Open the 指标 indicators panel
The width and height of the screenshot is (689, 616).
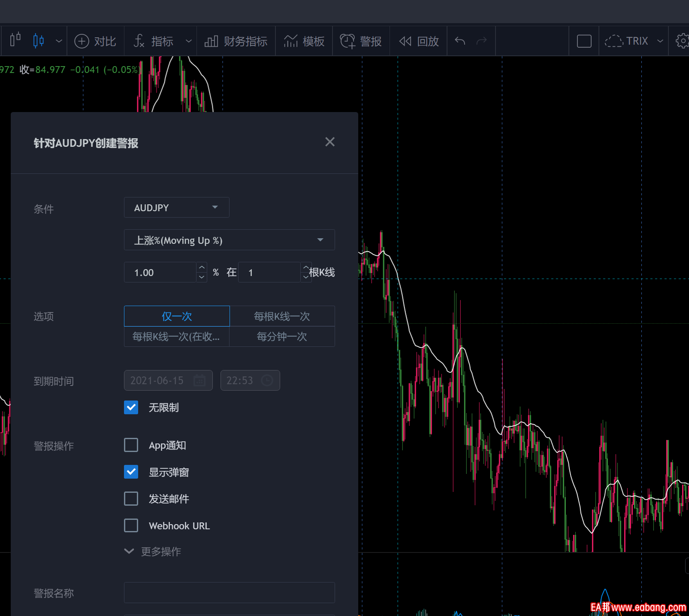[x=154, y=41]
